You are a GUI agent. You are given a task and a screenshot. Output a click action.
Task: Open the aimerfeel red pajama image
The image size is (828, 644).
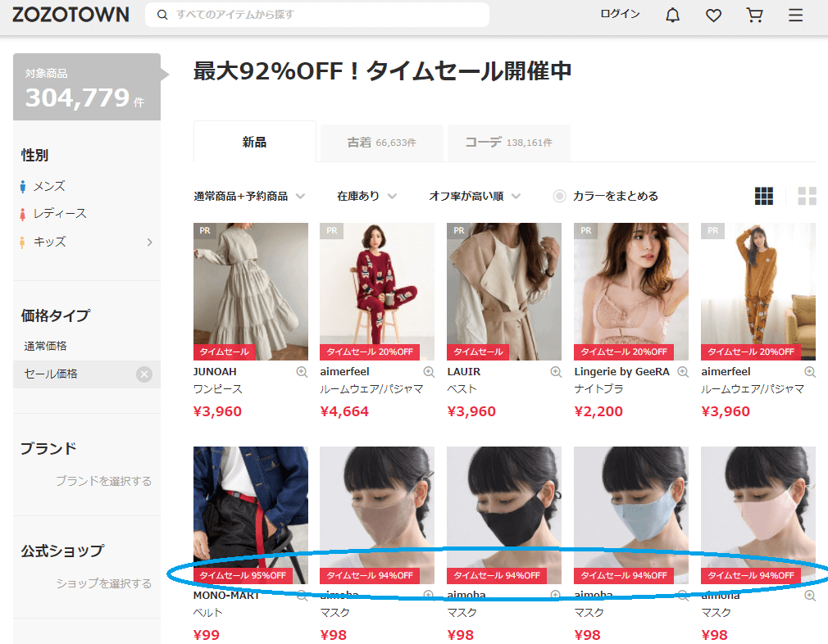coord(377,292)
